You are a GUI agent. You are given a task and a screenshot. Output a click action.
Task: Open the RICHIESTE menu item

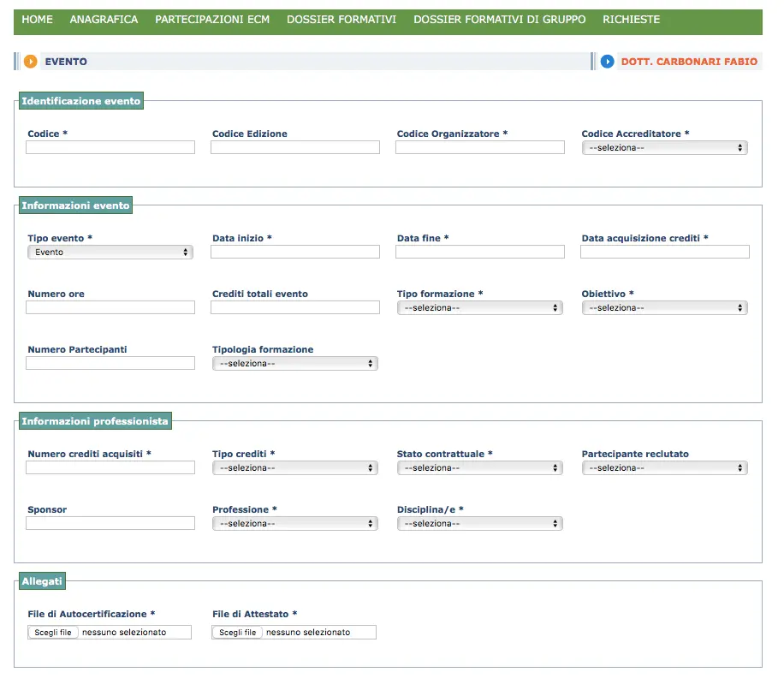click(631, 20)
